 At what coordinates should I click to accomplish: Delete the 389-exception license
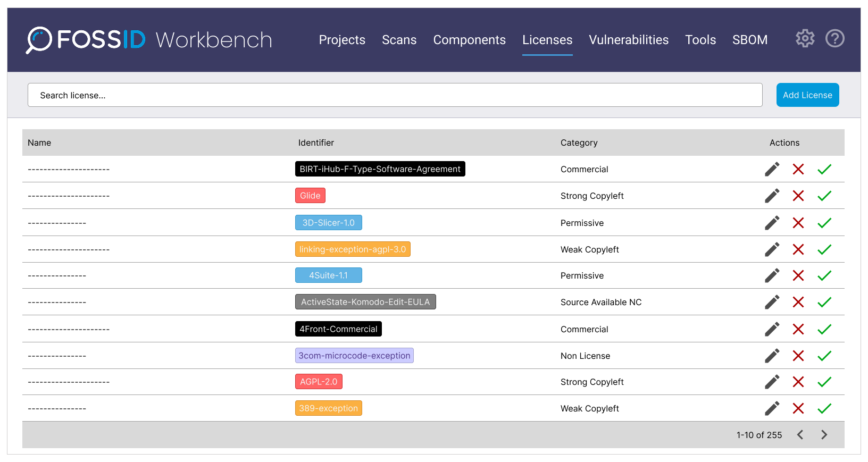tap(798, 408)
